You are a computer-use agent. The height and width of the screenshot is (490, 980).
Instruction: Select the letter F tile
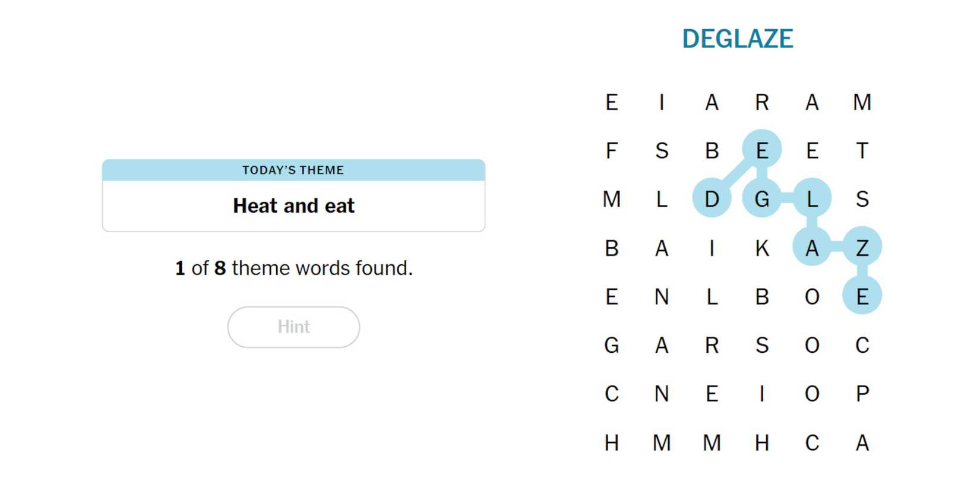click(x=611, y=150)
